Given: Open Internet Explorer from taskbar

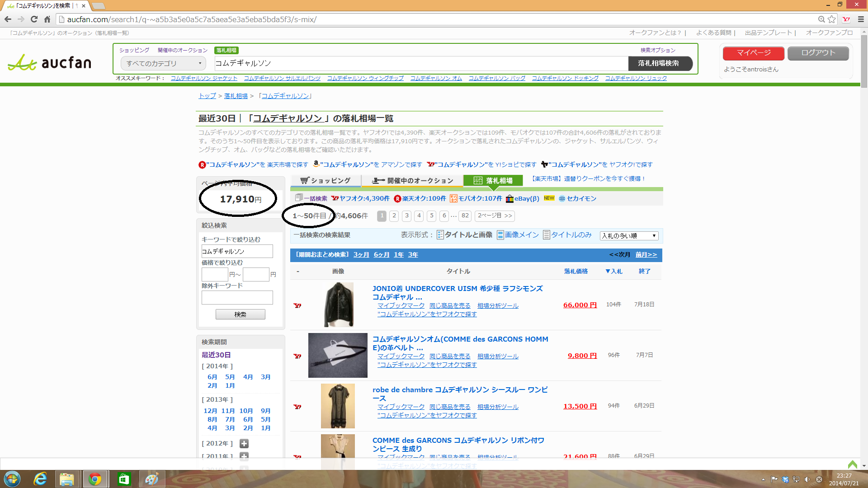Looking at the screenshot, I should point(40,479).
